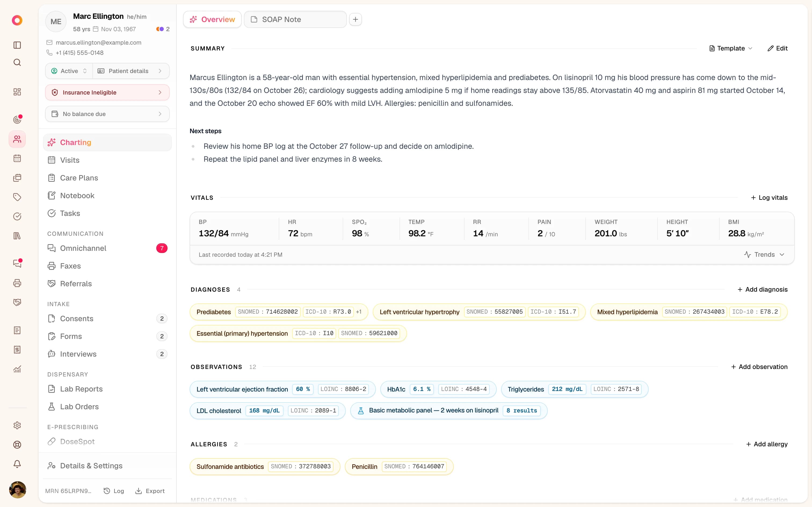The width and height of the screenshot is (812, 507).
Task: Click Add observation
Action: (x=759, y=367)
